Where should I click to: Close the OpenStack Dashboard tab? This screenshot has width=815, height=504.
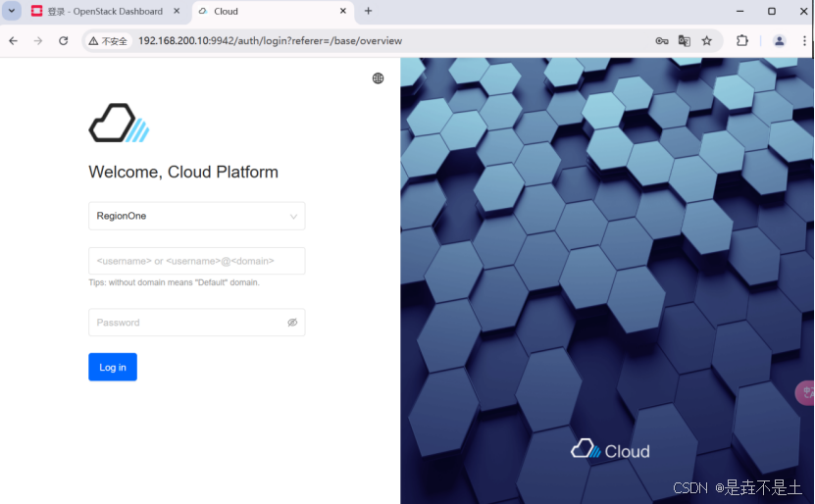(x=177, y=11)
